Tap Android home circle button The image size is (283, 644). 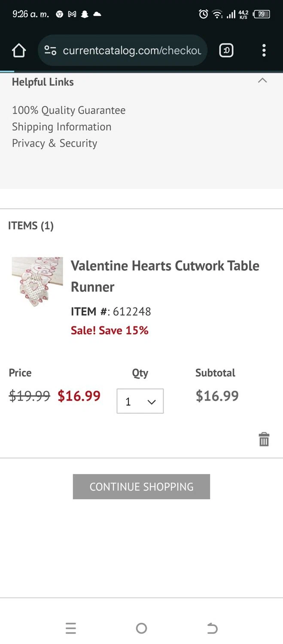[x=141, y=629]
